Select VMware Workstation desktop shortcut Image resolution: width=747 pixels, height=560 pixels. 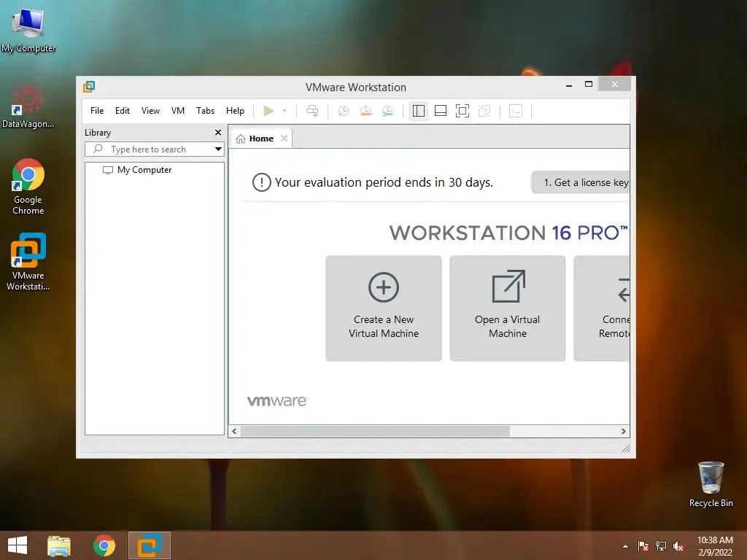28,262
